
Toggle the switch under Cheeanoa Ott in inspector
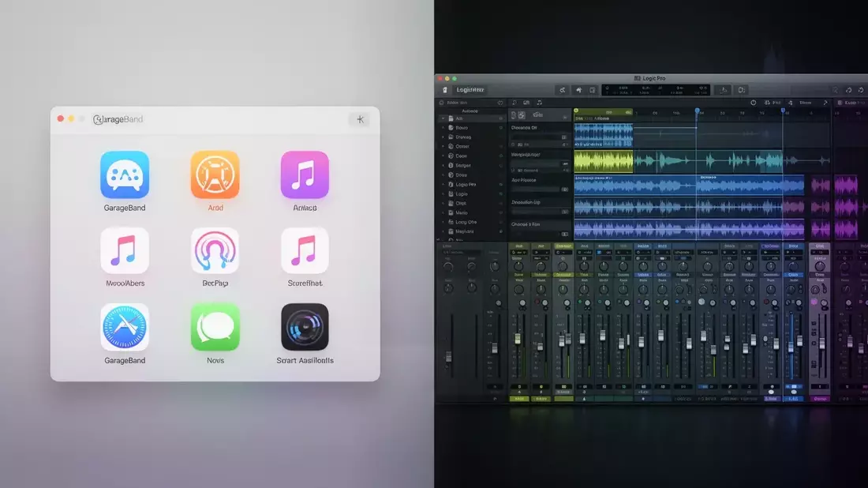[x=564, y=137]
